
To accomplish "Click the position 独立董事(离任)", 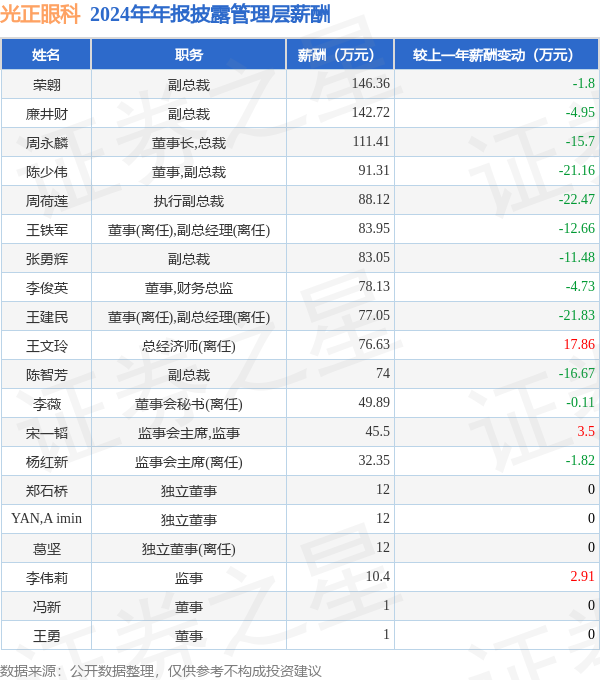I will coord(189,549).
